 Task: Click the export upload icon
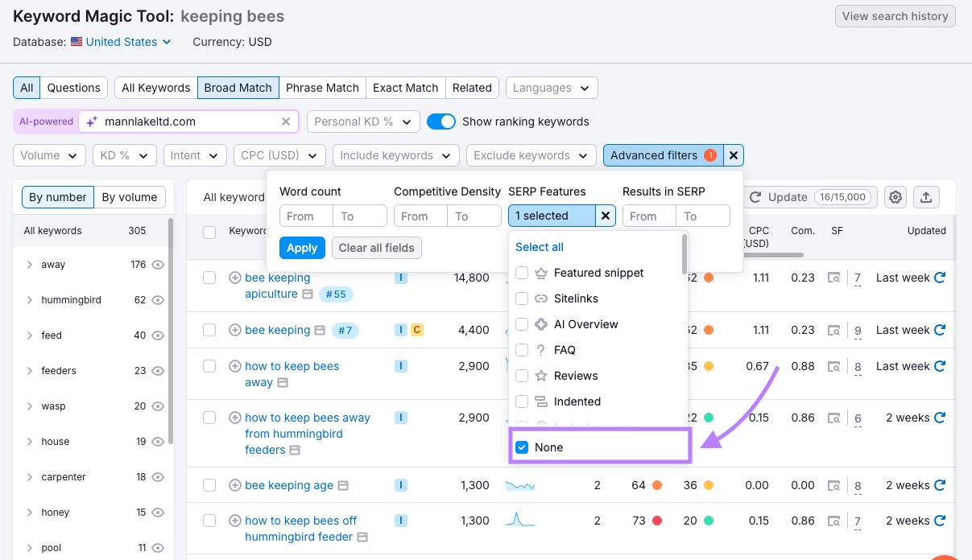(x=926, y=197)
